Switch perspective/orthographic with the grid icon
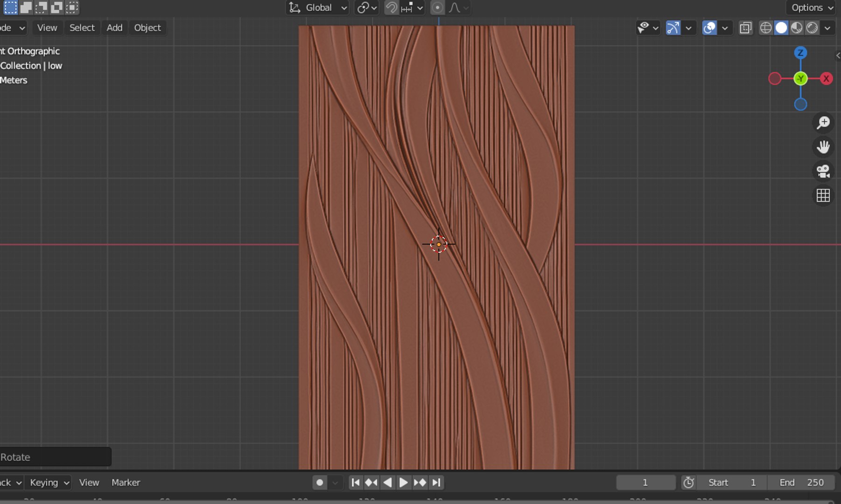The height and width of the screenshot is (504, 841). pos(823,196)
